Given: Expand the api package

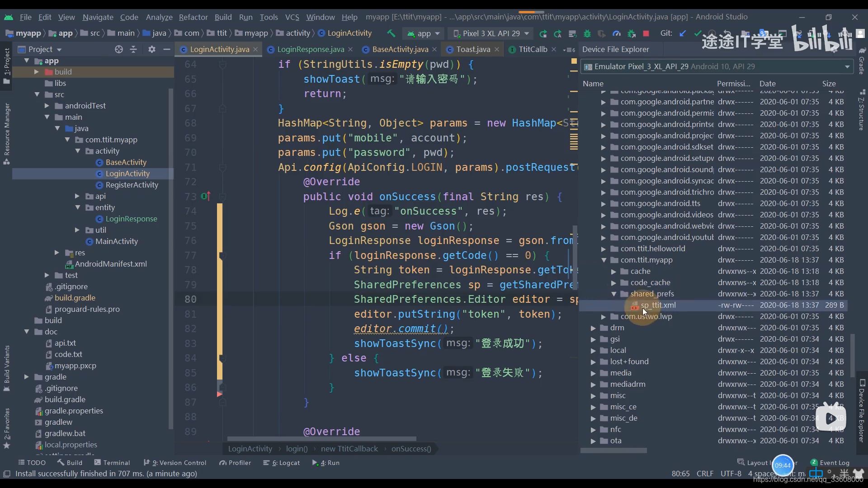Looking at the screenshot, I should 77,196.
